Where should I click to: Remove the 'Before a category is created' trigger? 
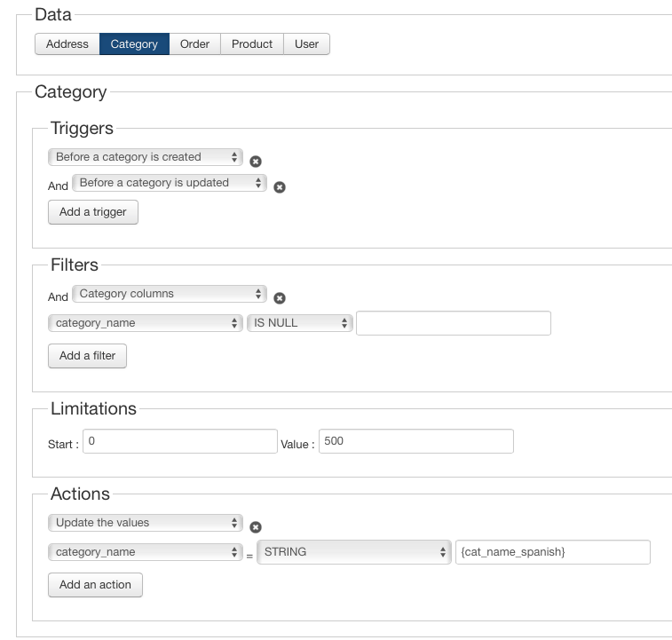point(256,162)
